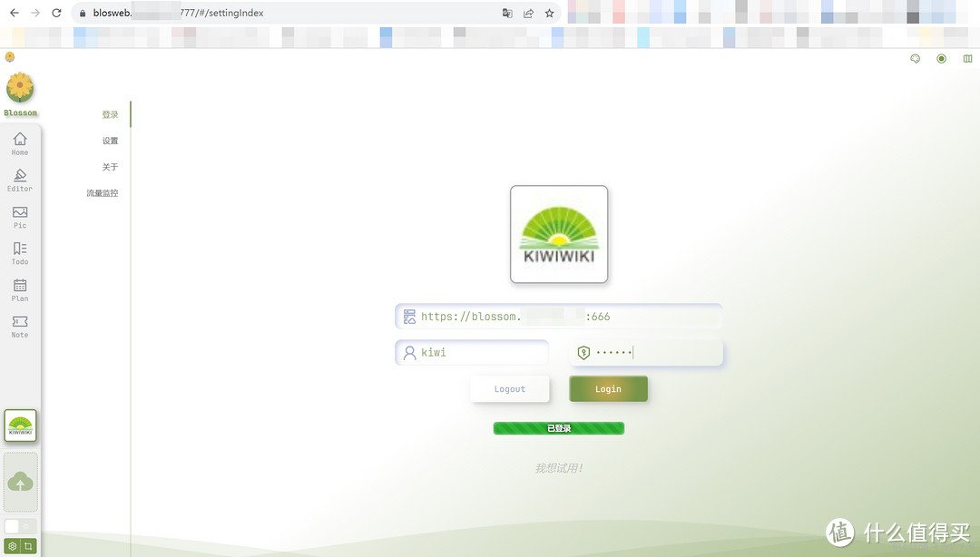
Task: Click the user icon in username field
Action: (409, 353)
